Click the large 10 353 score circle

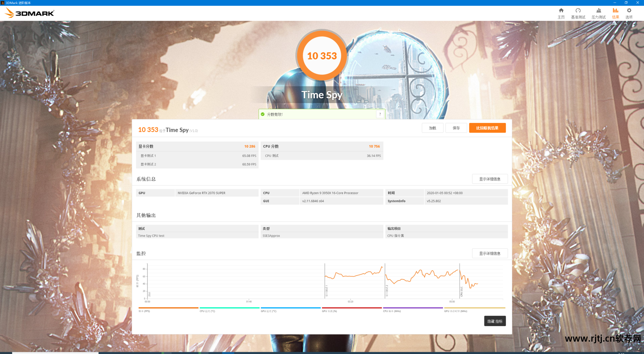pos(322,56)
